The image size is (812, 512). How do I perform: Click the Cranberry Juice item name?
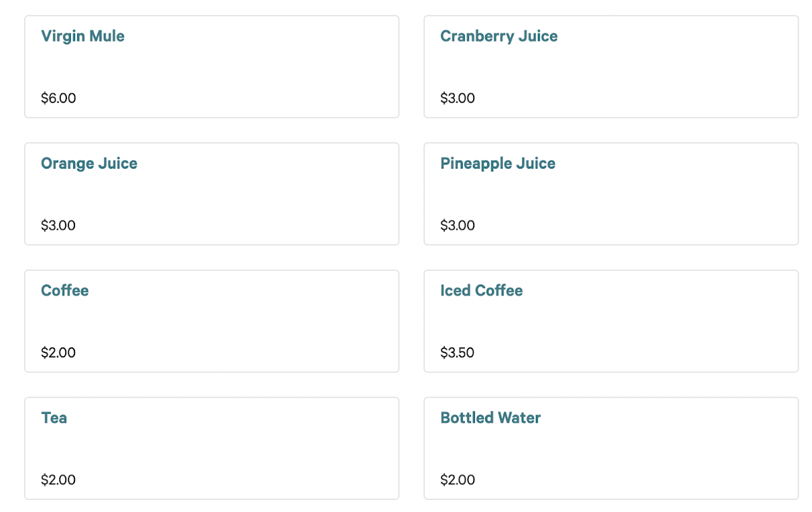[499, 37]
